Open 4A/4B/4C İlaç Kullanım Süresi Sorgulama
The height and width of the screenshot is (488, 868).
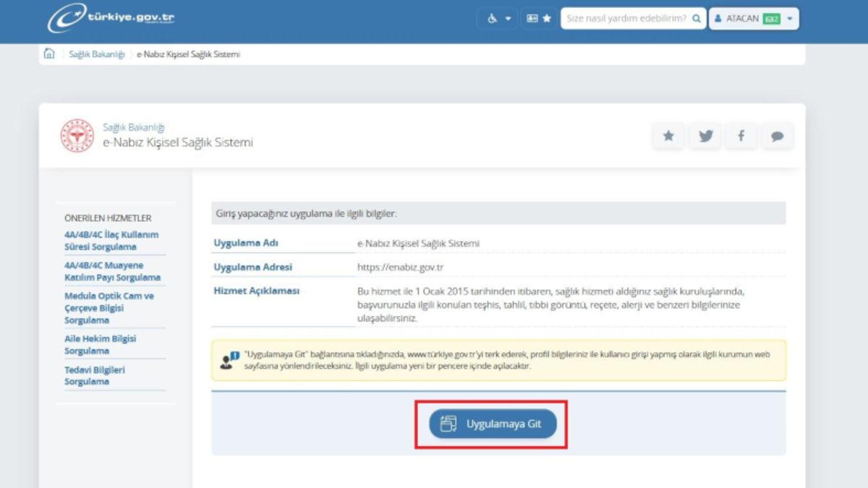pyautogui.click(x=111, y=241)
